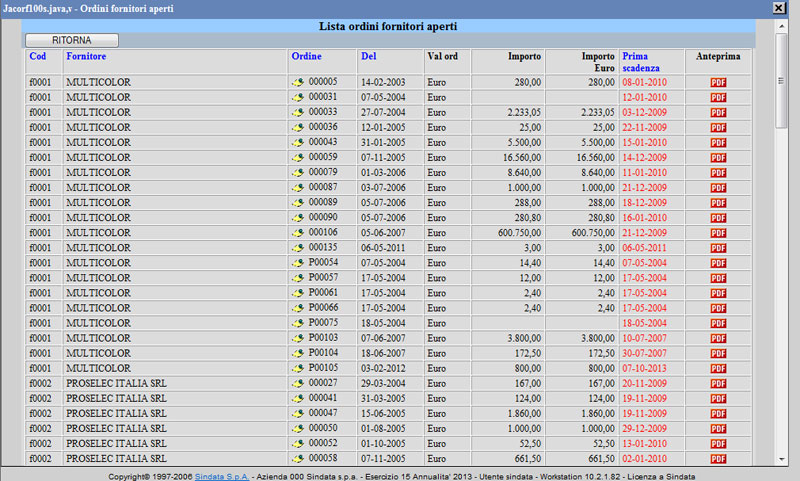Open the Sindata S.p.A. footer link
This screenshot has height=481, width=800.
point(221,476)
